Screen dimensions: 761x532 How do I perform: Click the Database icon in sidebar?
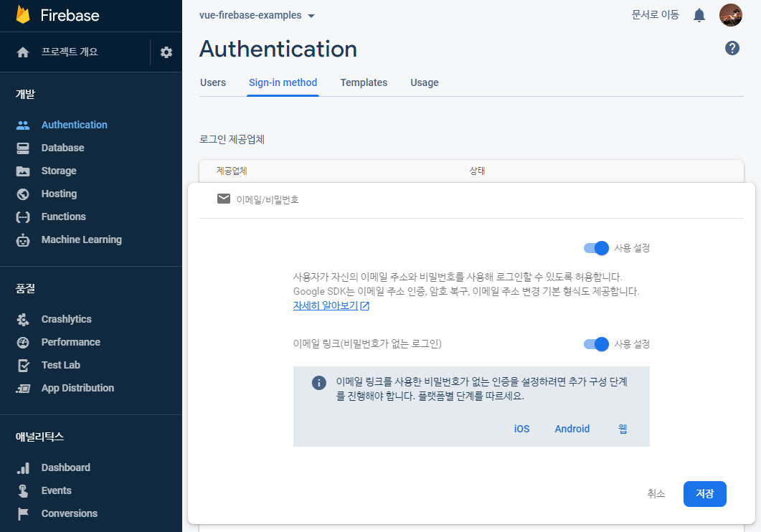pyautogui.click(x=23, y=148)
